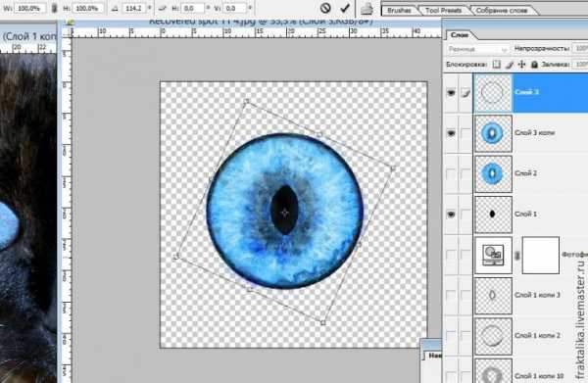This screenshot has width=588, height=383.
Task: Select the white layer mask thumbnail
Action: [541, 256]
